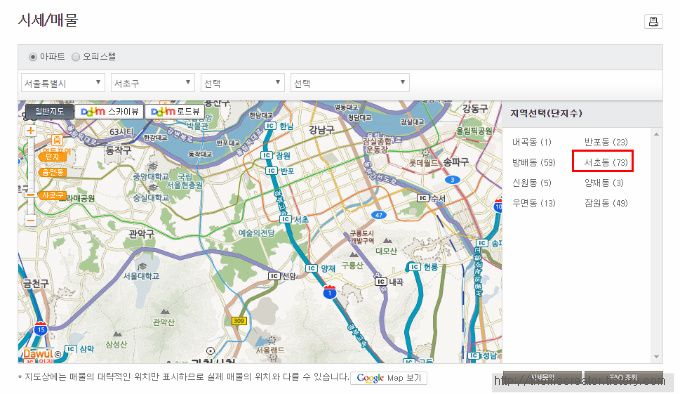Zoom out the map with bottom minus button
This screenshot has height=394, width=680.
(x=30, y=221)
